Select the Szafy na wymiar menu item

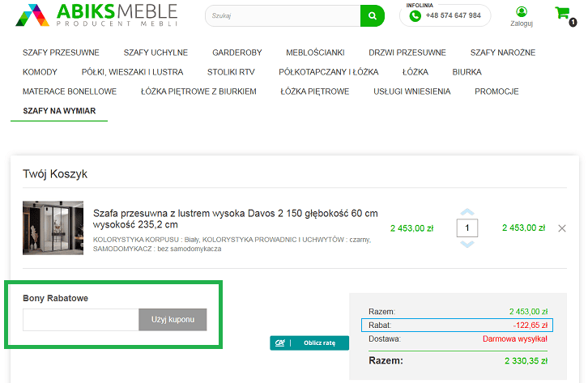(x=59, y=111)
